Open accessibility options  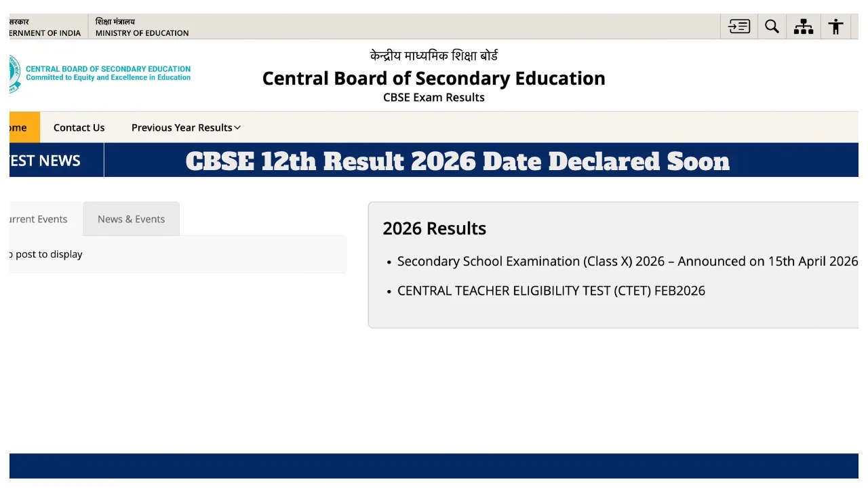click(x=835, y=26)
